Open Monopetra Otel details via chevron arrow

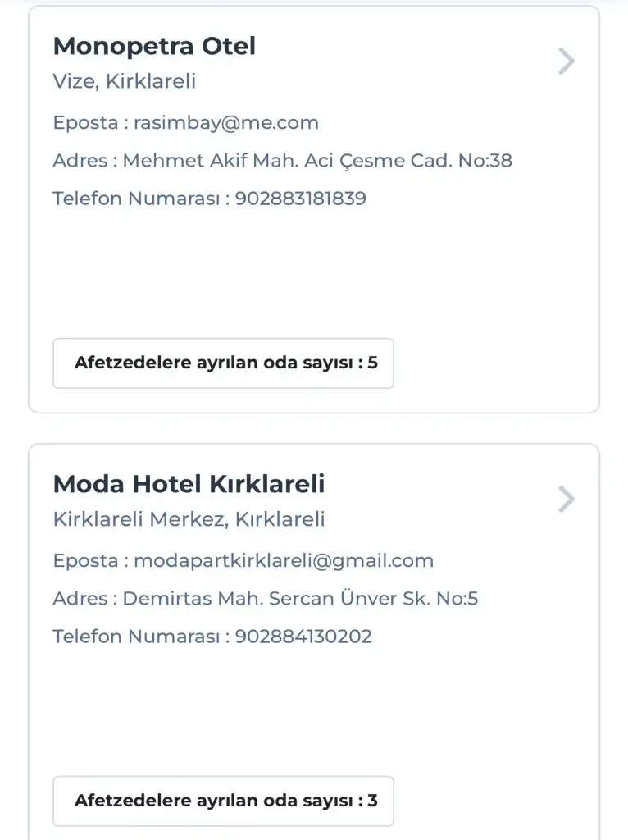(566, 62)
